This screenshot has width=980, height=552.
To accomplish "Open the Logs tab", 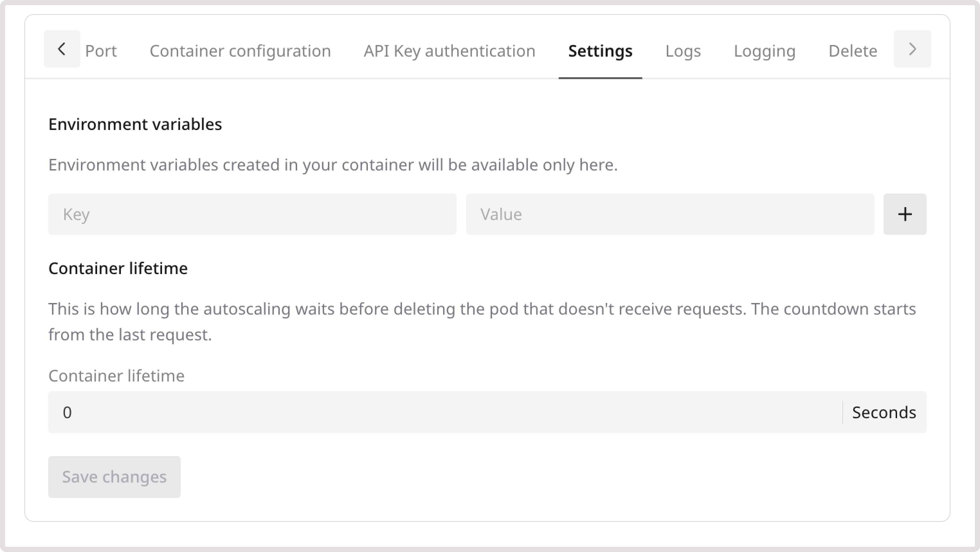I will point(683,51).
